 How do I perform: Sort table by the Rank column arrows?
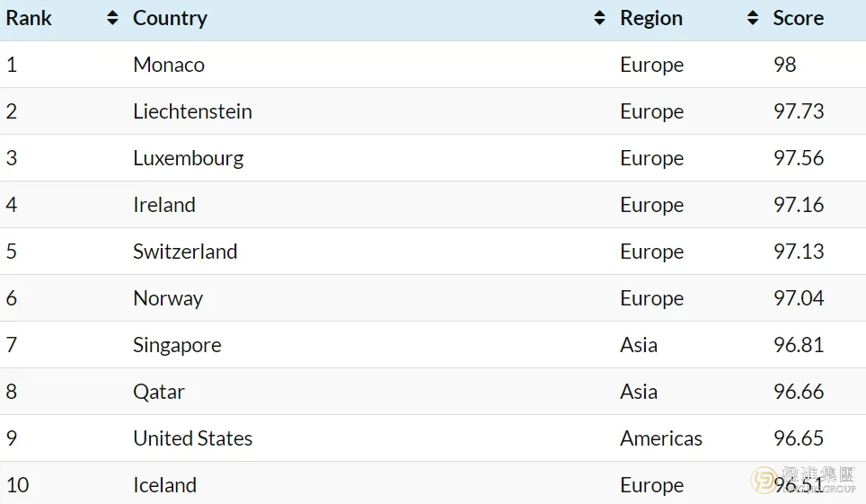[x=112, y=18]
